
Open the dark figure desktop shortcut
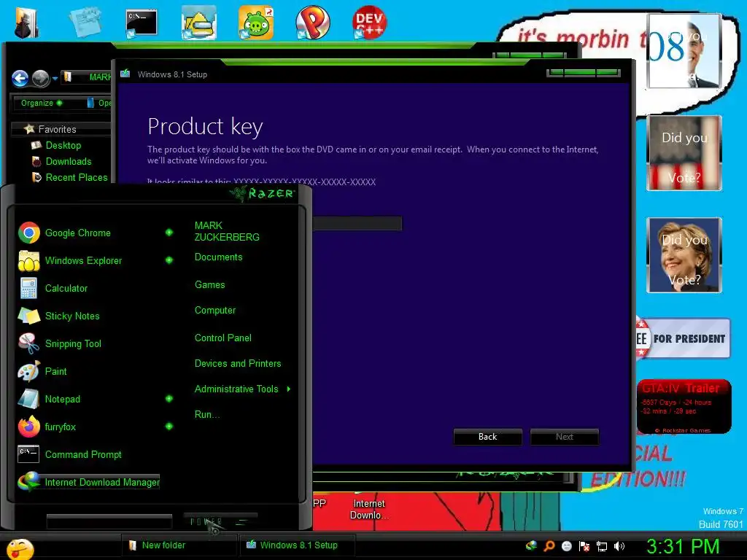coord(26,23)
